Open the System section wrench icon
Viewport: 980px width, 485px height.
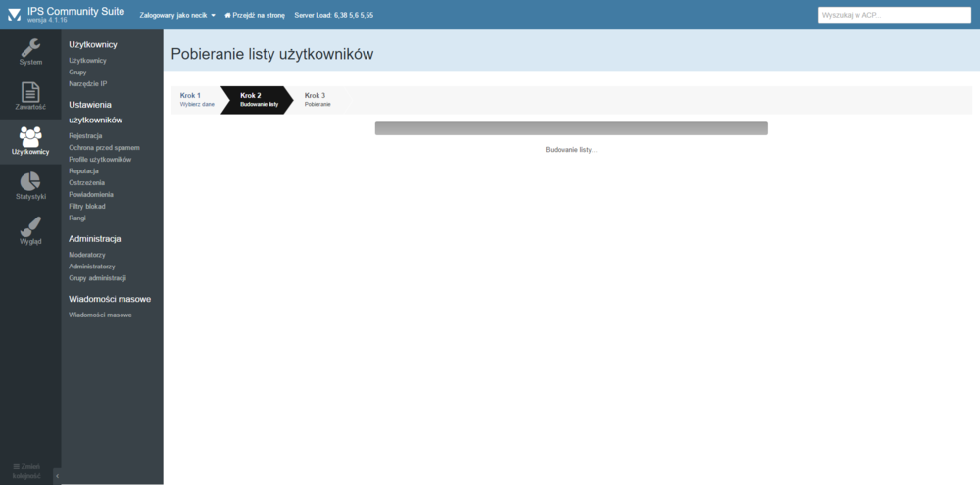point(30,48)
